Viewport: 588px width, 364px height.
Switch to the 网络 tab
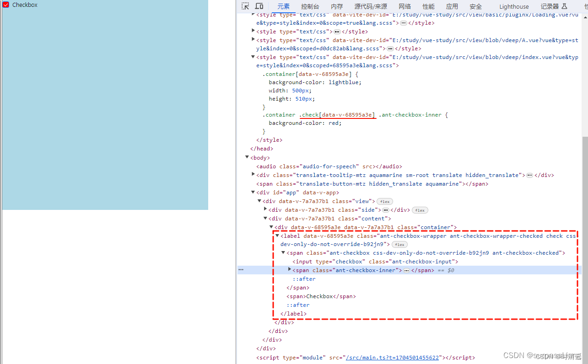pyautogui.click(x=405, y=6)
